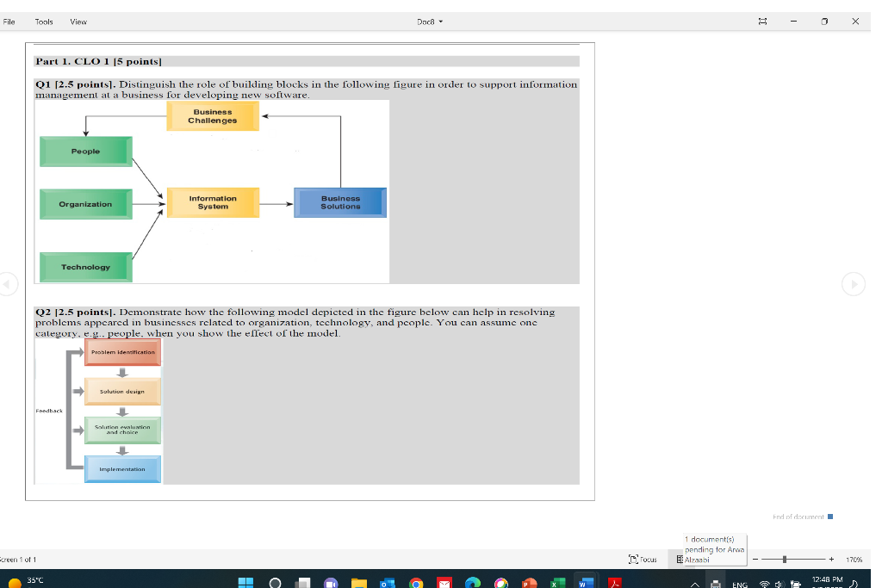Screen dimensions: 882x588
Task: Click the Business Challenges box in diagram
Action: tap(213, 116)
